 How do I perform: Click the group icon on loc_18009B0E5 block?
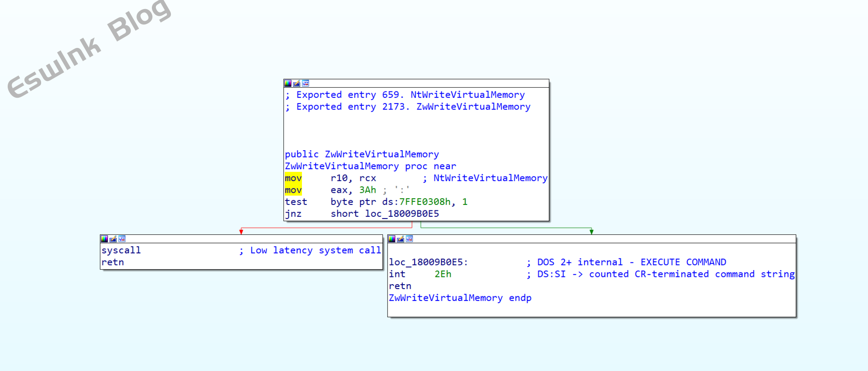click(x=410, y=239)
